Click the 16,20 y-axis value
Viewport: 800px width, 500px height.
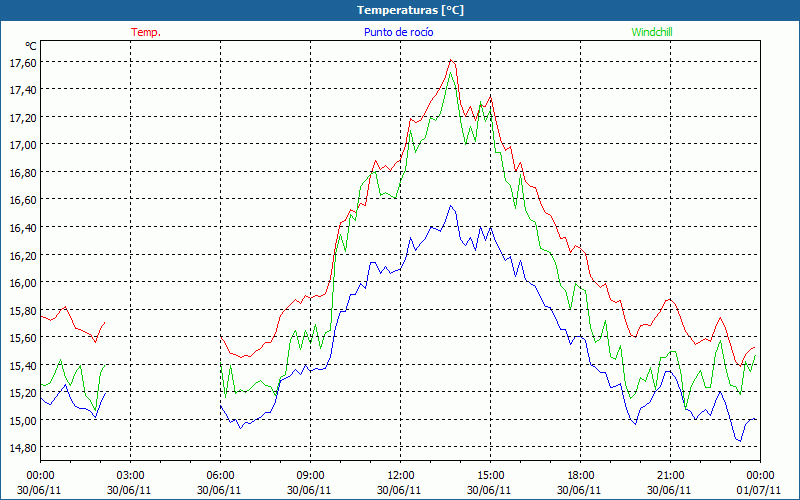coord(23,255)
